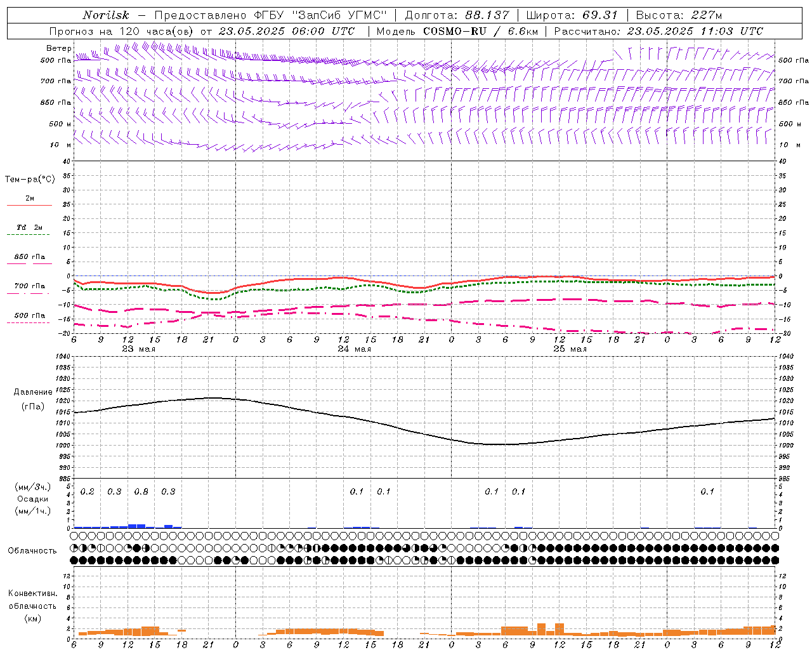Viewport: 812px width, 650px height.
Task: Click the Рассчитано: 23.05.2025 11:03 UTC text
Action: point(658,31)
